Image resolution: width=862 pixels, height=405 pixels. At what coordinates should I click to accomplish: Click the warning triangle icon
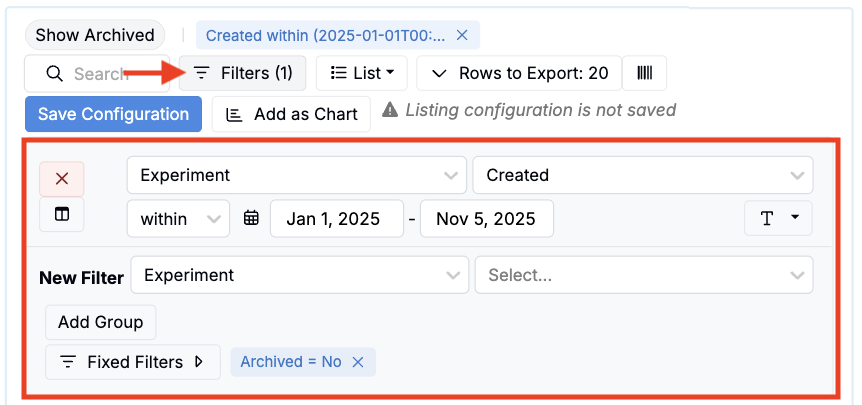coord(390,110)
